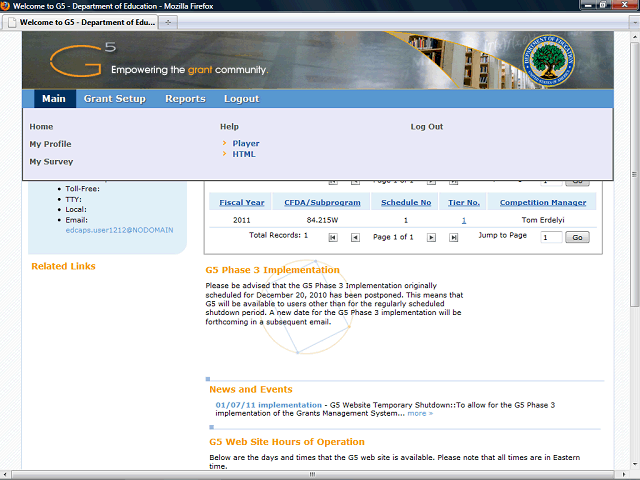The width and height of the screenshot is (640, 480).
Task: Open Tier No. 1 link in table
Action: tap(463, 219)
